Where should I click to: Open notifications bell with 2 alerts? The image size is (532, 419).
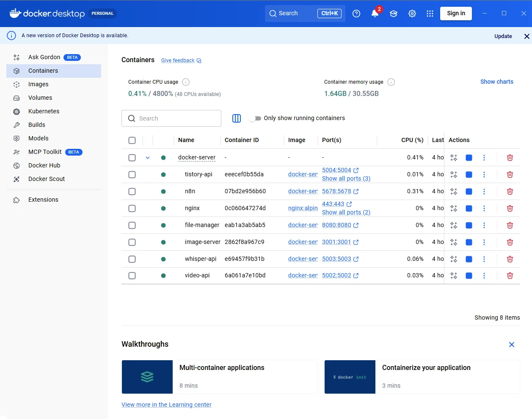coord(375,14)
